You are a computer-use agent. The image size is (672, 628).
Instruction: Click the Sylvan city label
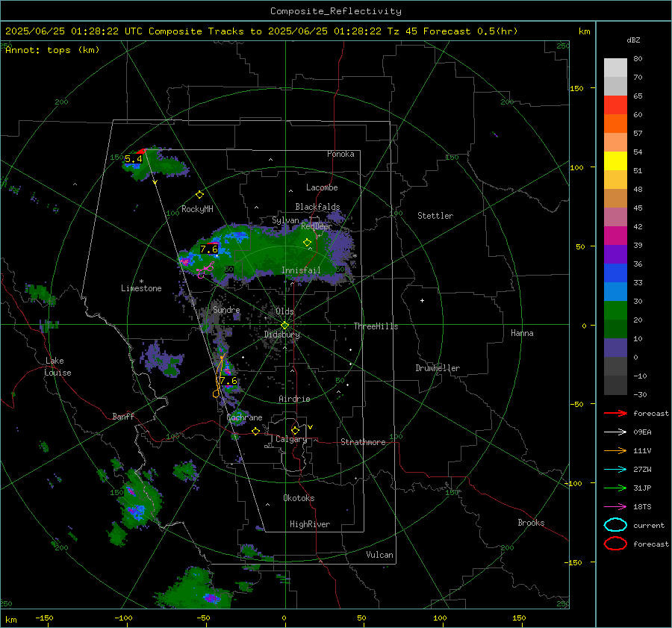click(285, 220)
